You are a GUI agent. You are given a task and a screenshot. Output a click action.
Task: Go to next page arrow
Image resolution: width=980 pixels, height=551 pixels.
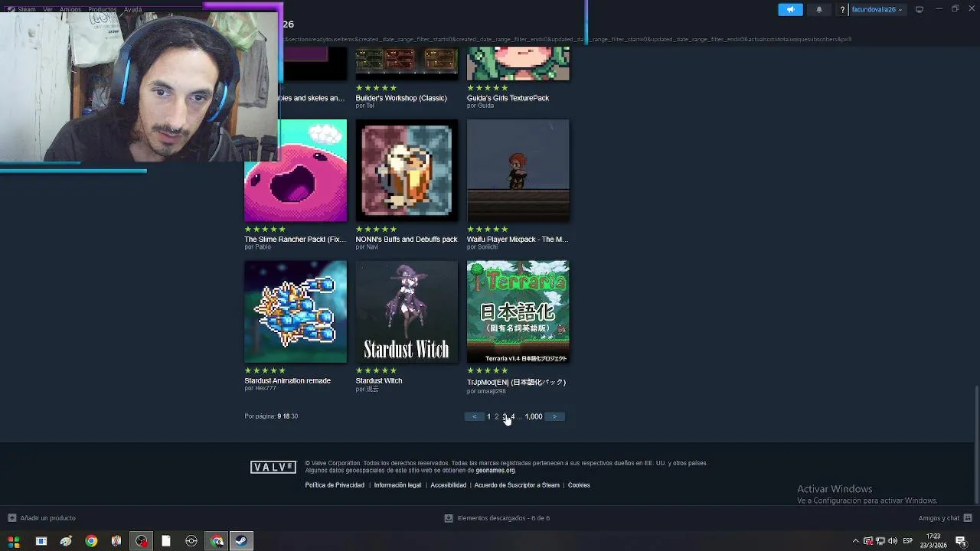click(x=554, y=416)
